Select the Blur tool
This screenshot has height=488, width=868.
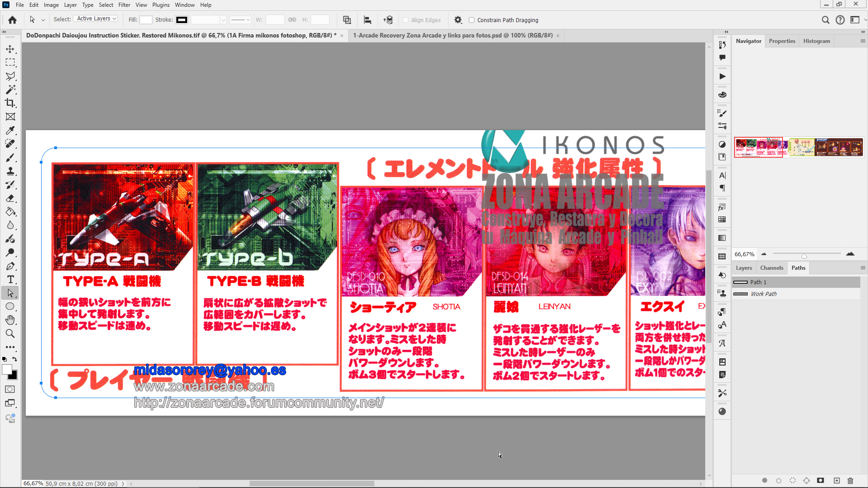(10, 225)
